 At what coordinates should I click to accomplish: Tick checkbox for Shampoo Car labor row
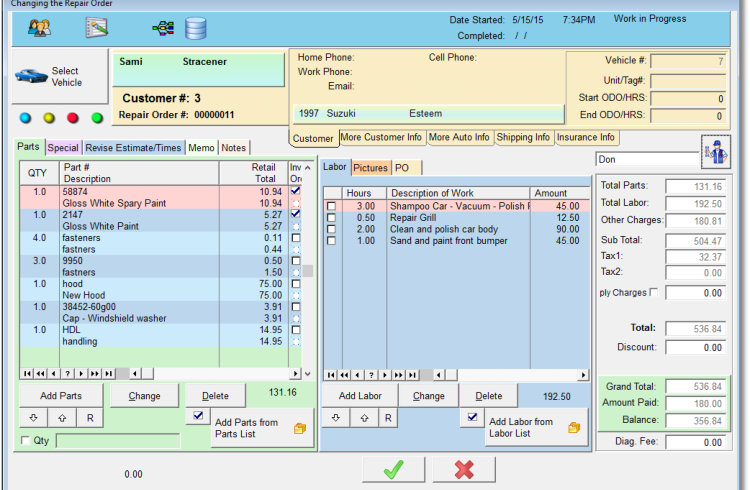tap(331, 206)
